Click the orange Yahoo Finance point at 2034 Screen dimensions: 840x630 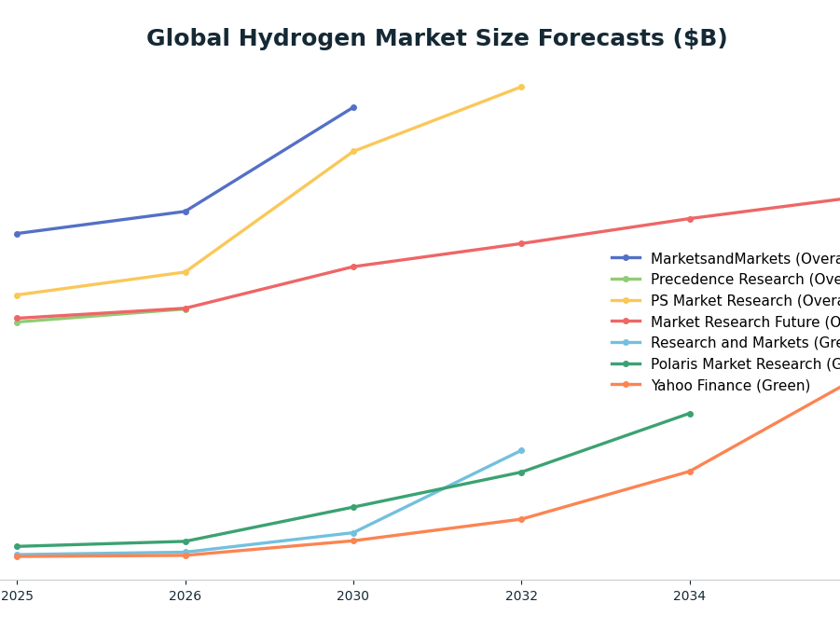point(690,472)
